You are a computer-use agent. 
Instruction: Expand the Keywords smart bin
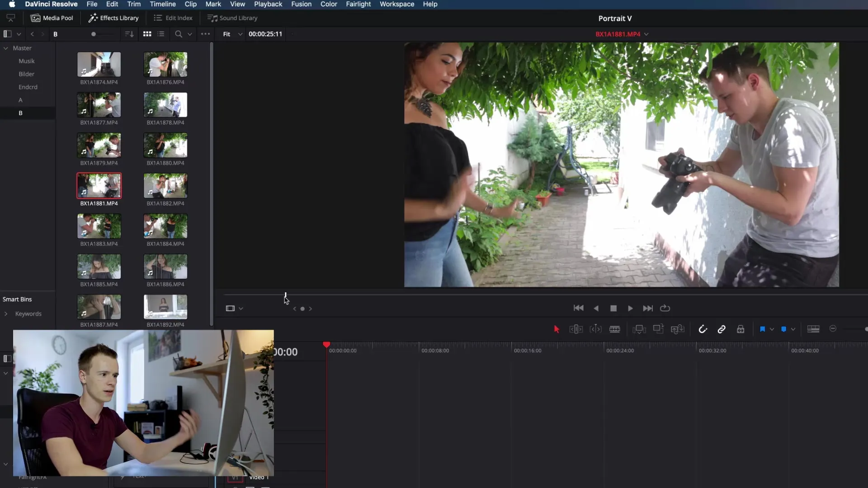[x=6, y=314]
